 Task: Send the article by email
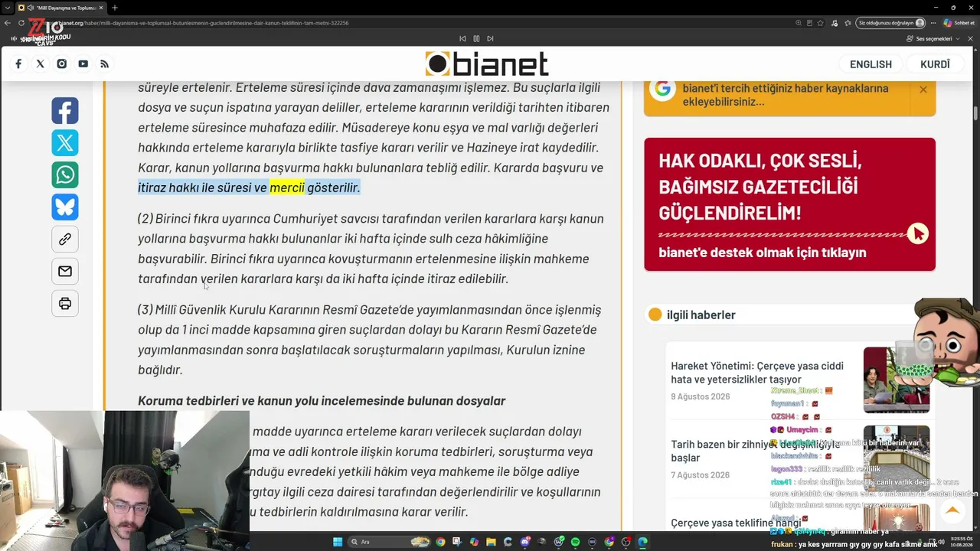tap(65, 272)
